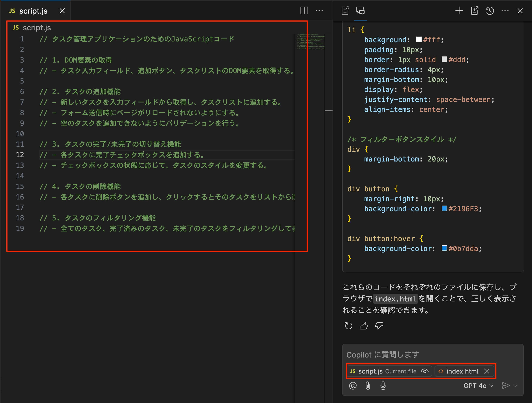Show chat history clock icon

point(490,11)
